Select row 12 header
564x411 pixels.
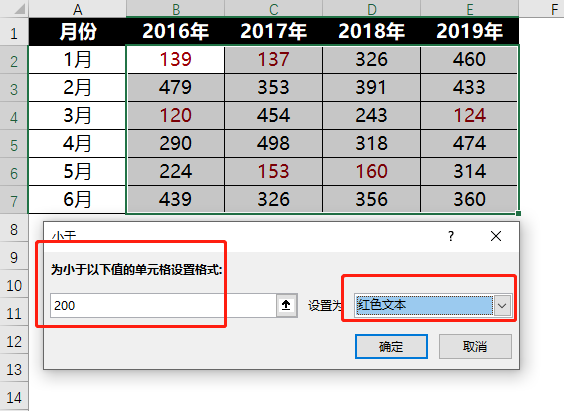pyautogui.click(x=14, y=340)
